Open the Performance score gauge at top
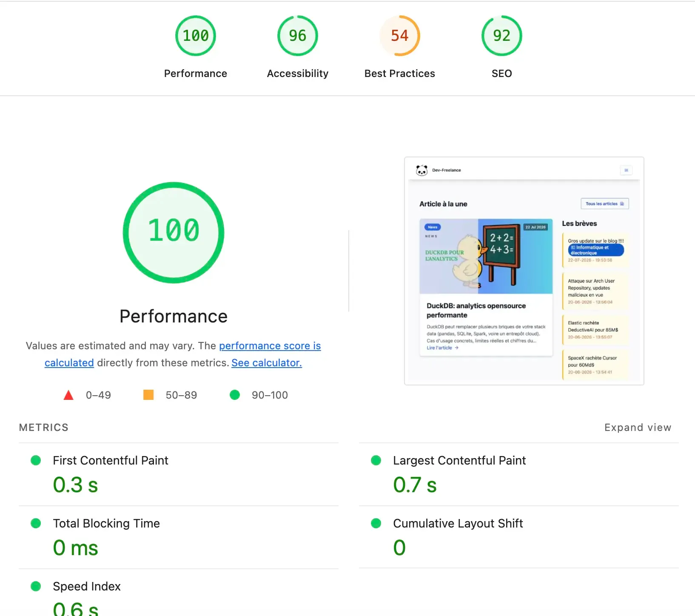This screenshot has height=616, width=695. [x=196, y=36]
